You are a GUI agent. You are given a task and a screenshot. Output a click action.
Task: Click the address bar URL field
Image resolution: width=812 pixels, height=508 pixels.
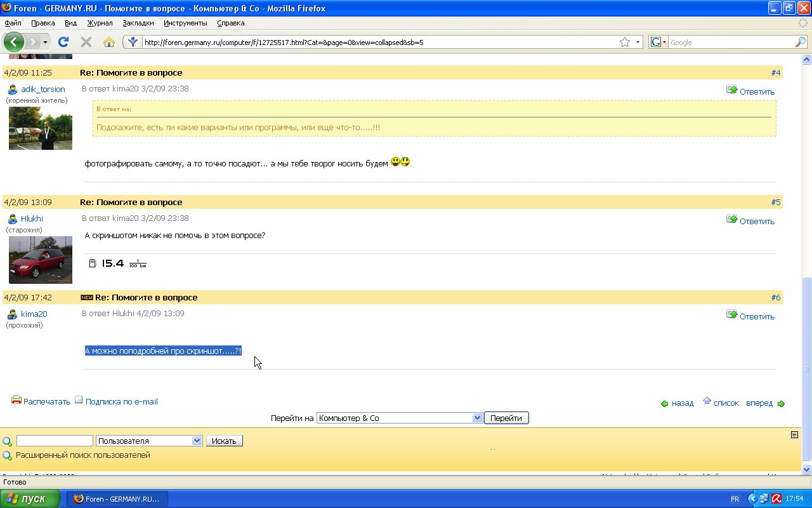click(381, 42)
